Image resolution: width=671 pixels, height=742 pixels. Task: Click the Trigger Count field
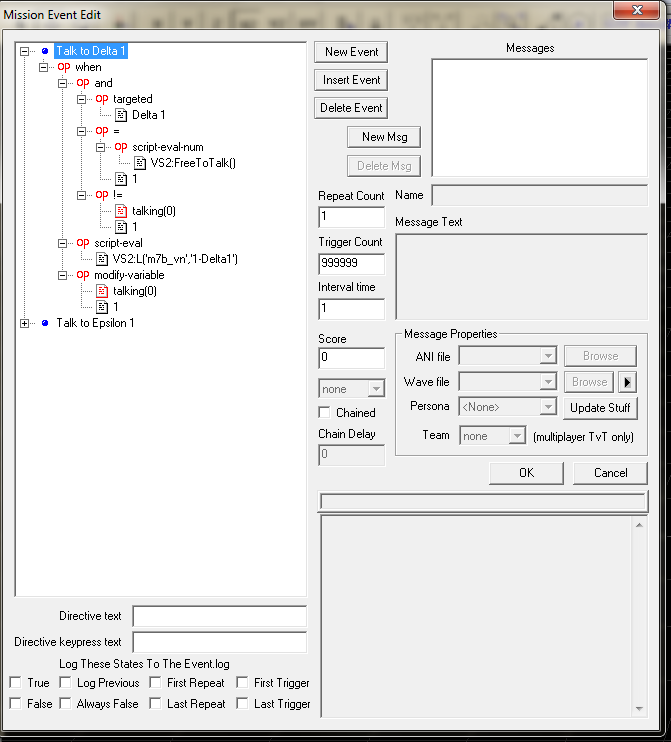point(352,264)
